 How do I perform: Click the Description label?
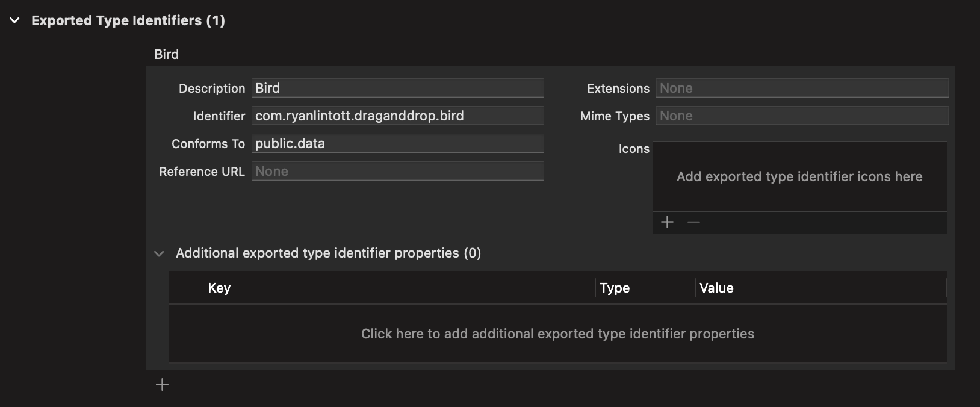[212, 89]
